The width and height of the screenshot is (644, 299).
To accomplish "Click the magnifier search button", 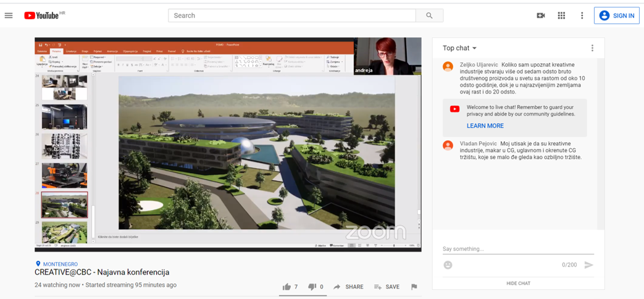I will coord(429,15).
